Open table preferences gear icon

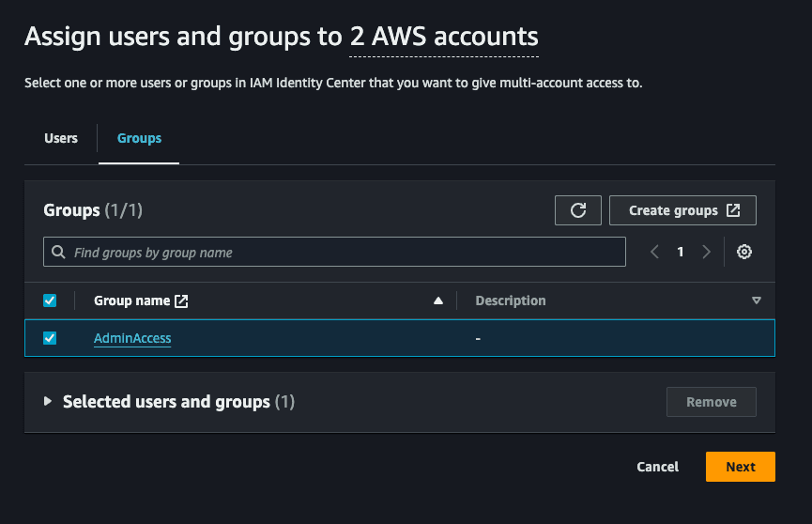tap(744, 252)
